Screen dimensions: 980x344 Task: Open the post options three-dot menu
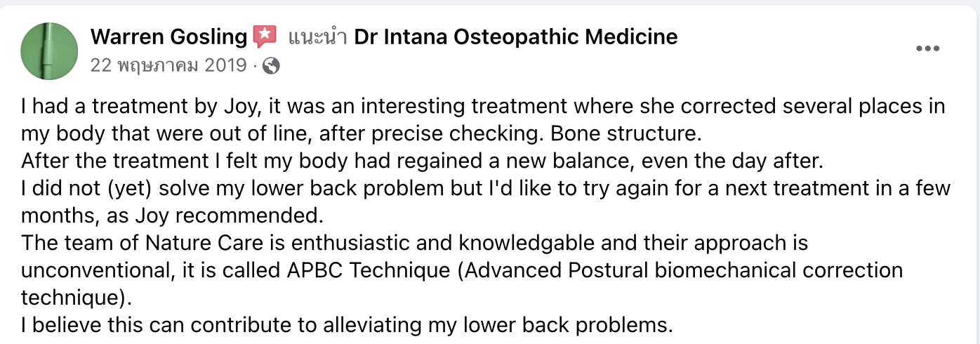[x=928, y=48]
